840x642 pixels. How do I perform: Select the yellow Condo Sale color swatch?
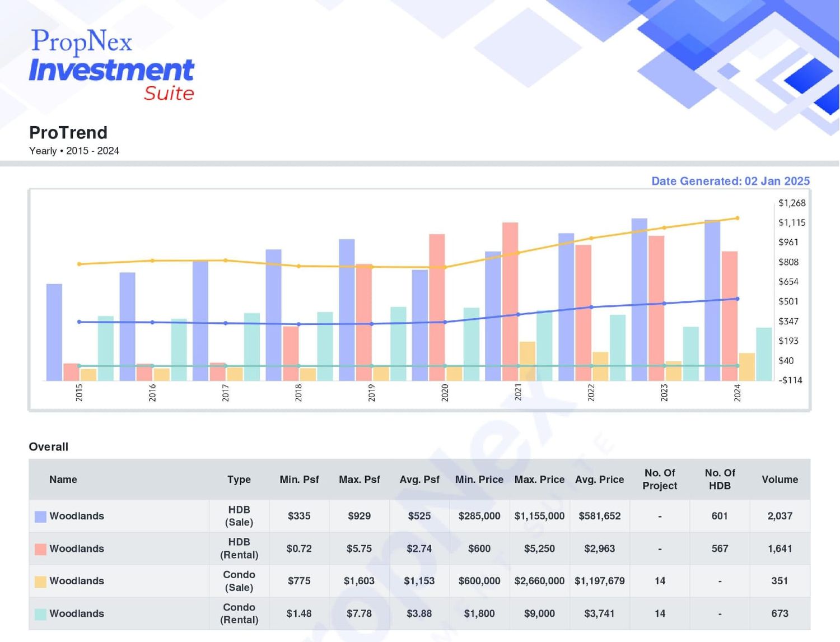(x=40, y=581)
